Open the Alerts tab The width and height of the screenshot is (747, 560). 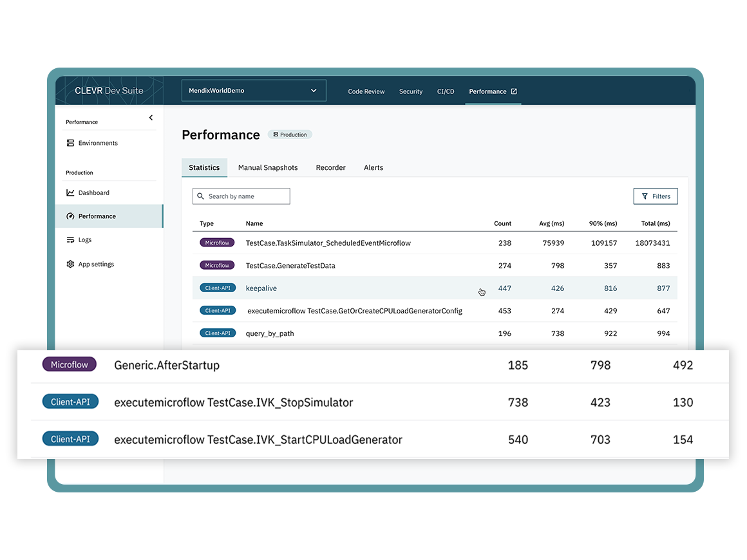373,167
